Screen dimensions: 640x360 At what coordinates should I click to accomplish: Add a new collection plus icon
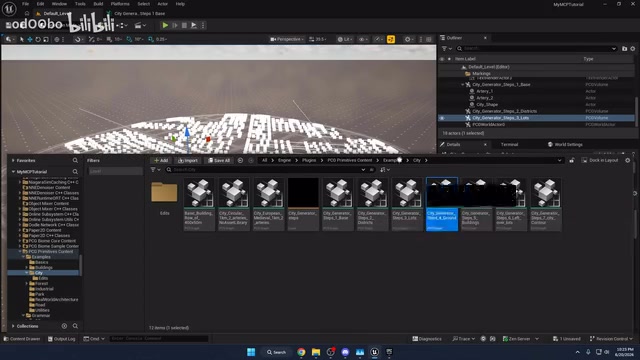click(x=64, y=326)
